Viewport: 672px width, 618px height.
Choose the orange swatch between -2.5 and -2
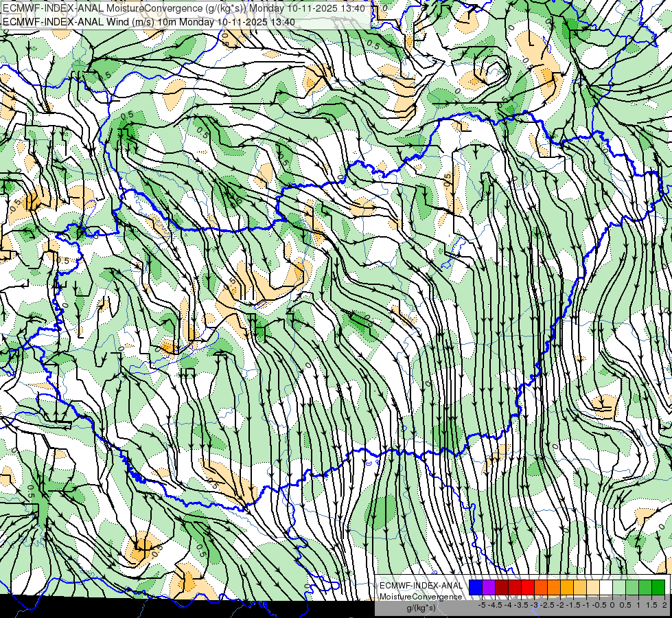(554, 588)
